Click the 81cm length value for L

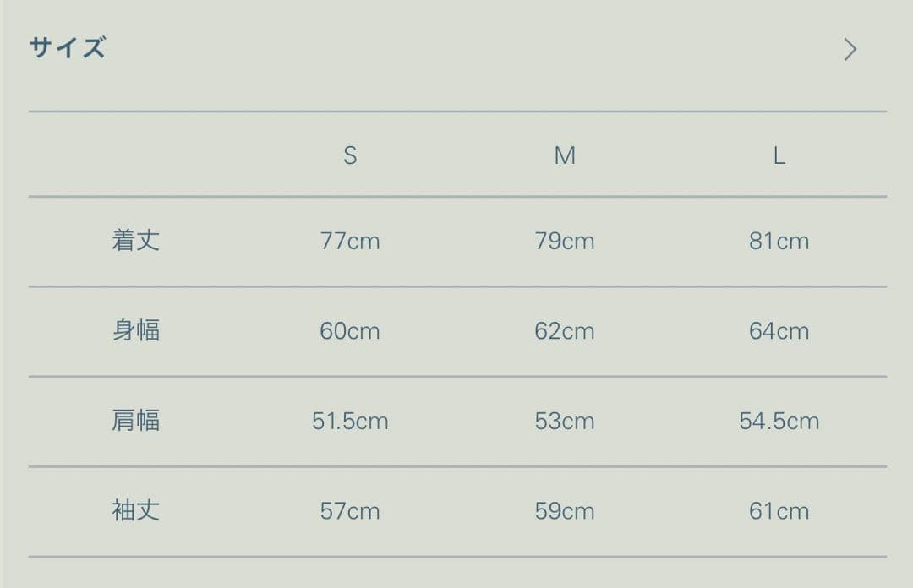point(779,242)
